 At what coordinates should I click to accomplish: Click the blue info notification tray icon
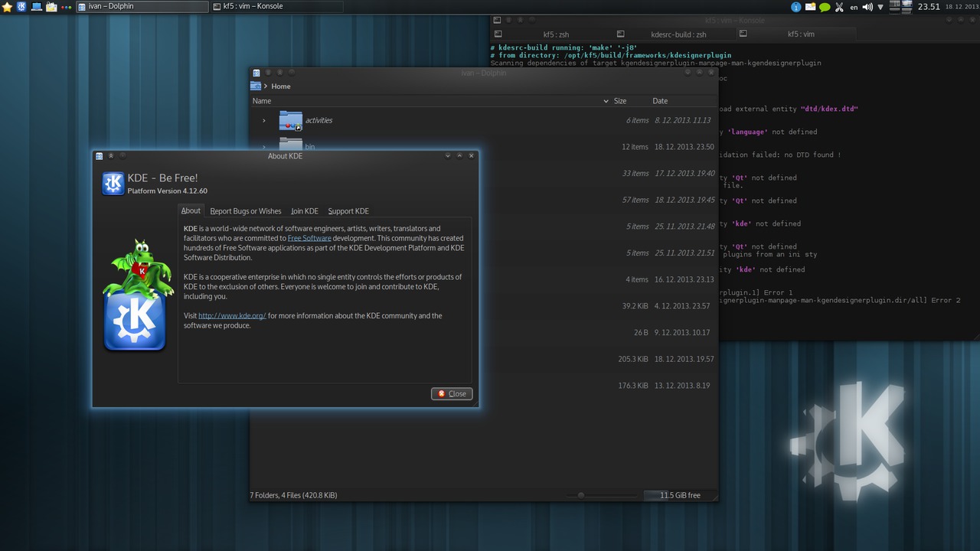[x=796, y=7]
